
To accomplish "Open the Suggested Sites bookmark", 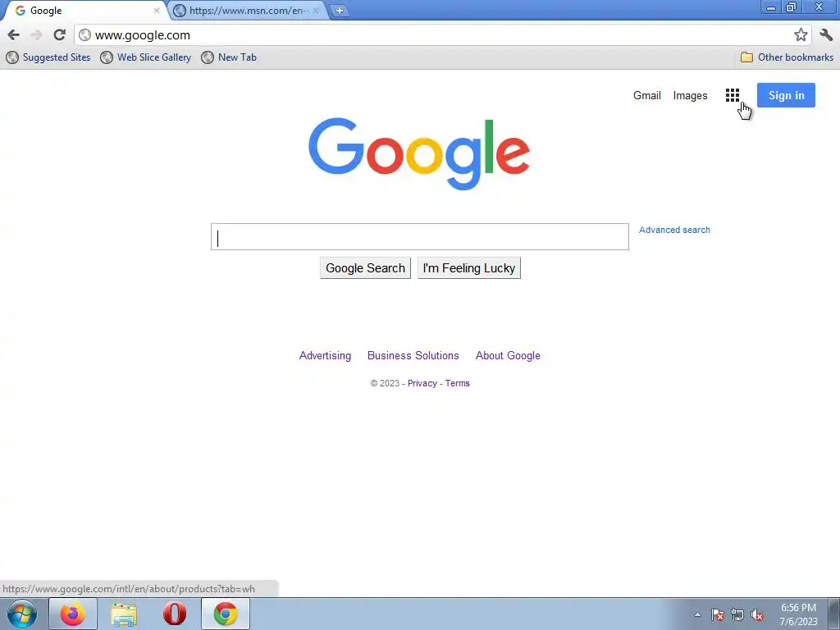I will pos(48,57).
